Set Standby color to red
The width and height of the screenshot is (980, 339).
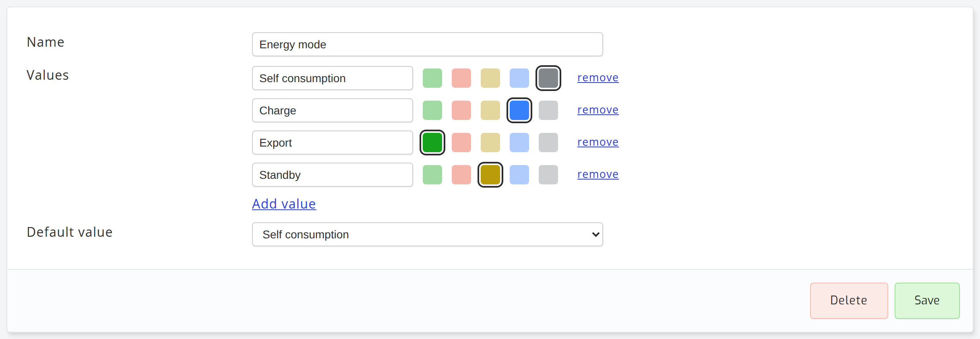[461, 175]
